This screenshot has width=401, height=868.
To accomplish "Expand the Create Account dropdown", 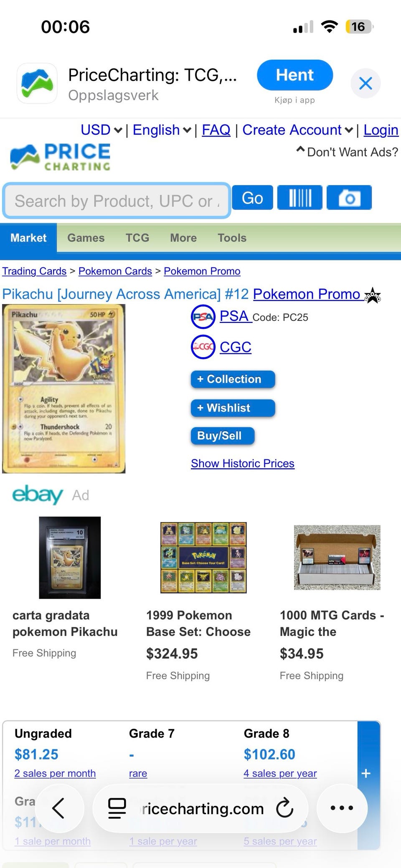I will tap(298, 130).
